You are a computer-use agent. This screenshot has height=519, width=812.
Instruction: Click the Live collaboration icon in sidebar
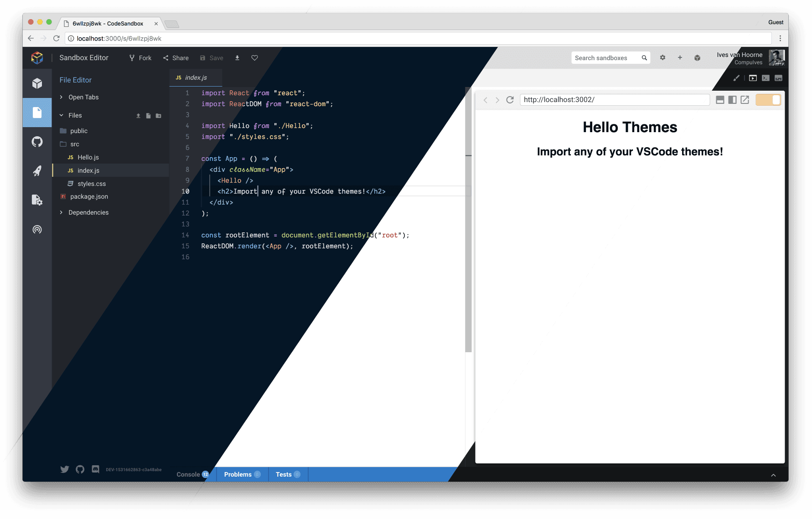pyautogui.click(x=37, y=229)
